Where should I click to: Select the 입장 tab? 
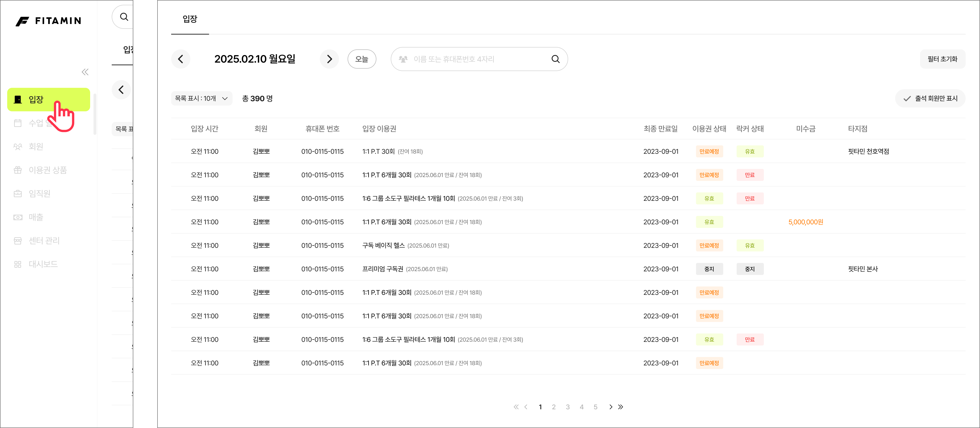(190, 19)
